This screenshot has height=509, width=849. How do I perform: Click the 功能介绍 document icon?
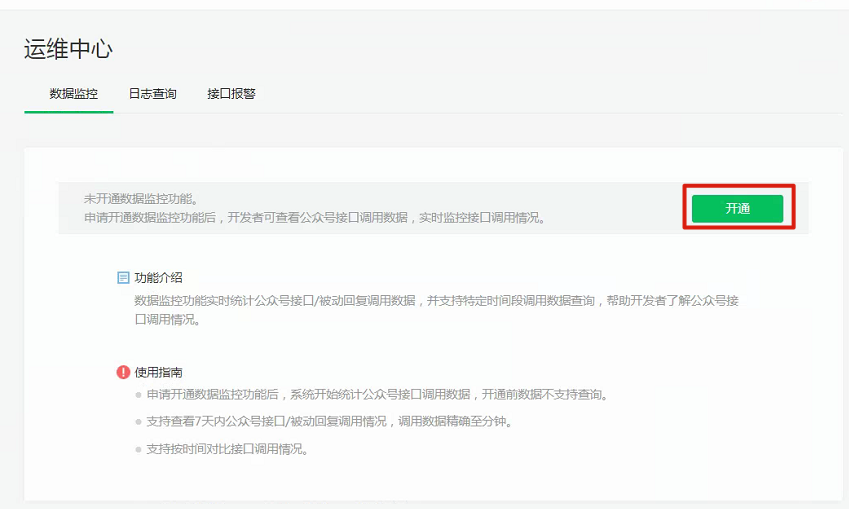(123, 278)
